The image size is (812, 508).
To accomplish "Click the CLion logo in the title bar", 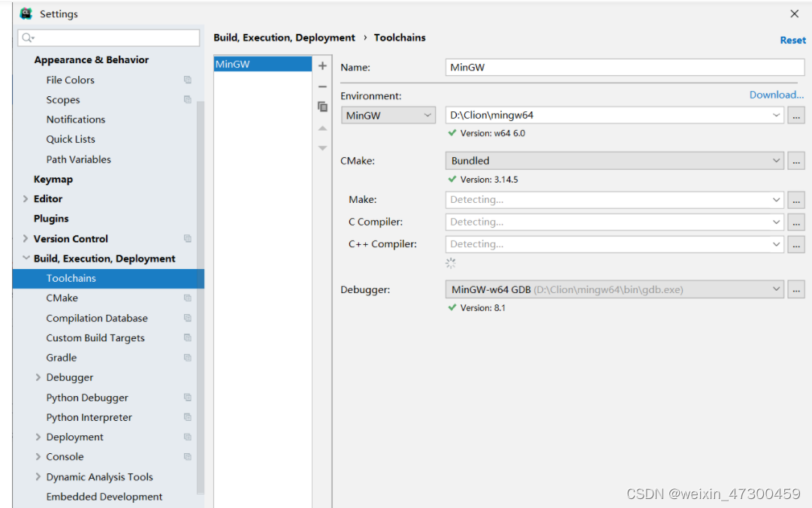I will click(x=26, y=14).
